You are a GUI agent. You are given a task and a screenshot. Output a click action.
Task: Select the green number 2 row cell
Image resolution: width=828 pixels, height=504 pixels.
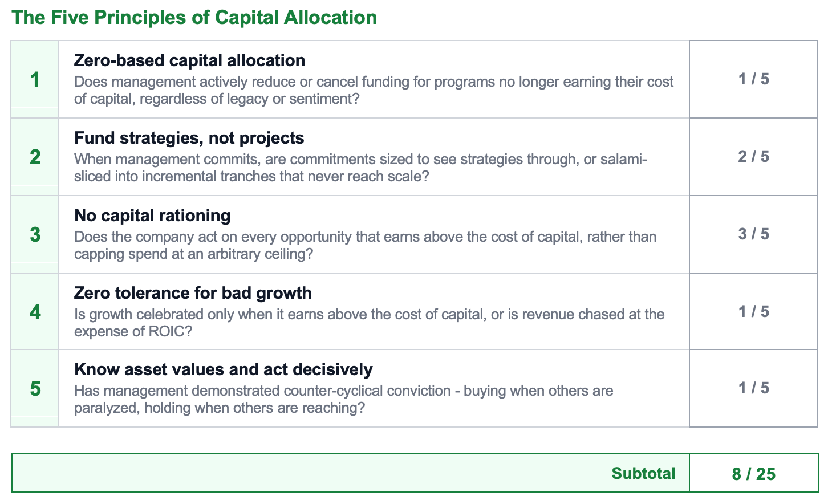point(35,157)
